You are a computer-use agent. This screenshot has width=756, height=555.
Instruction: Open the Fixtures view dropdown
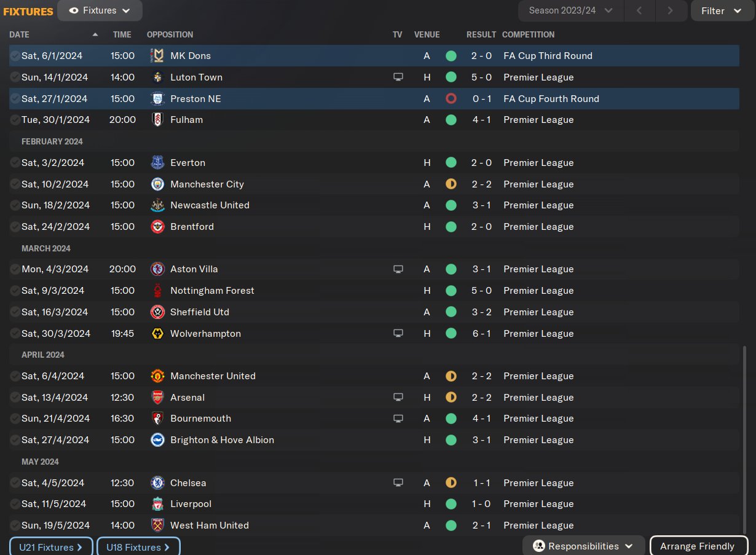[x=100, y=10]
